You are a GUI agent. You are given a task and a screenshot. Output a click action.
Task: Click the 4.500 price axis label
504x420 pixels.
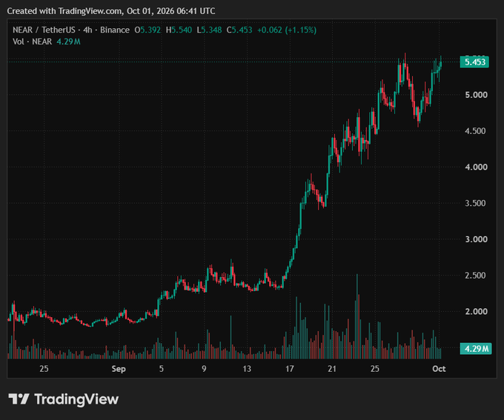[475, 131]
